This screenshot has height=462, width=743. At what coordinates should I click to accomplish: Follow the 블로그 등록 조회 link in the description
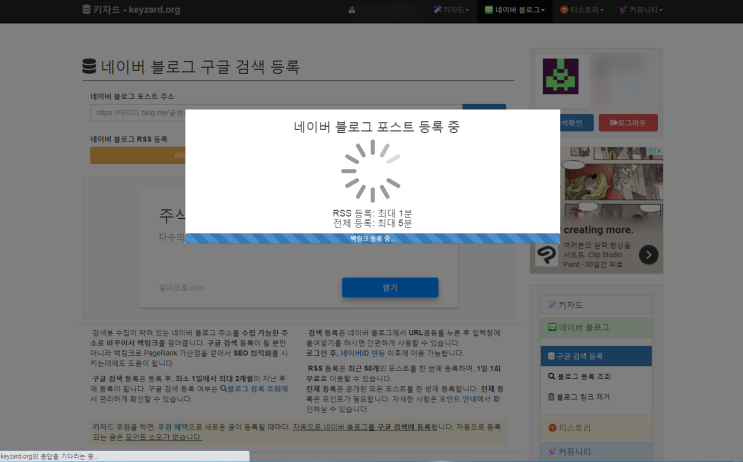(251, 389)
